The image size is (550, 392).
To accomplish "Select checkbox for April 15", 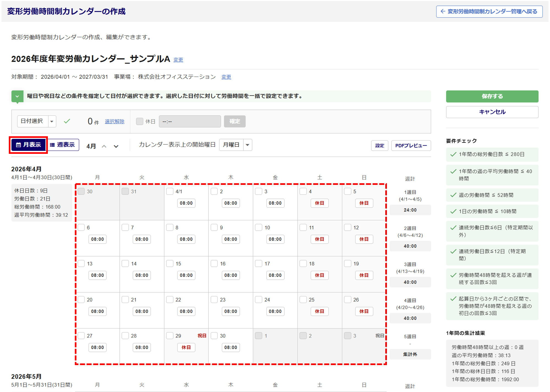I will coord(170,263).
